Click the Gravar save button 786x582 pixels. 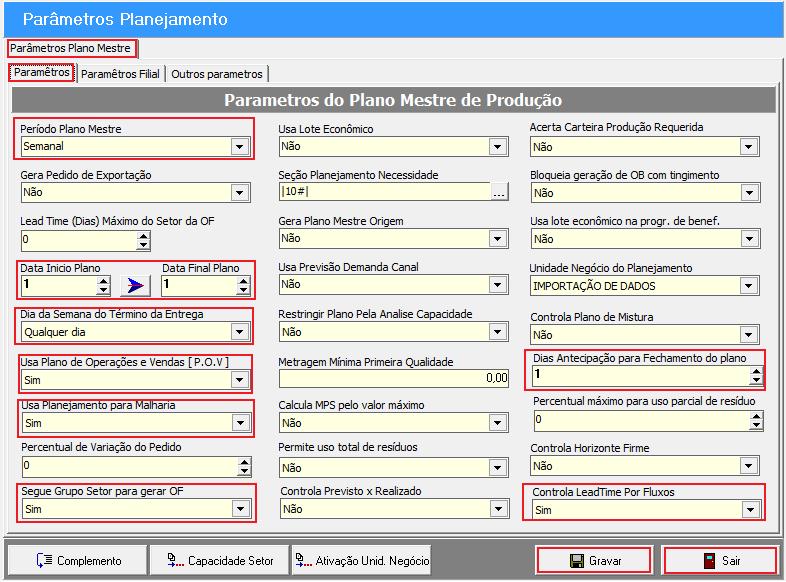(x=594, y=561)
